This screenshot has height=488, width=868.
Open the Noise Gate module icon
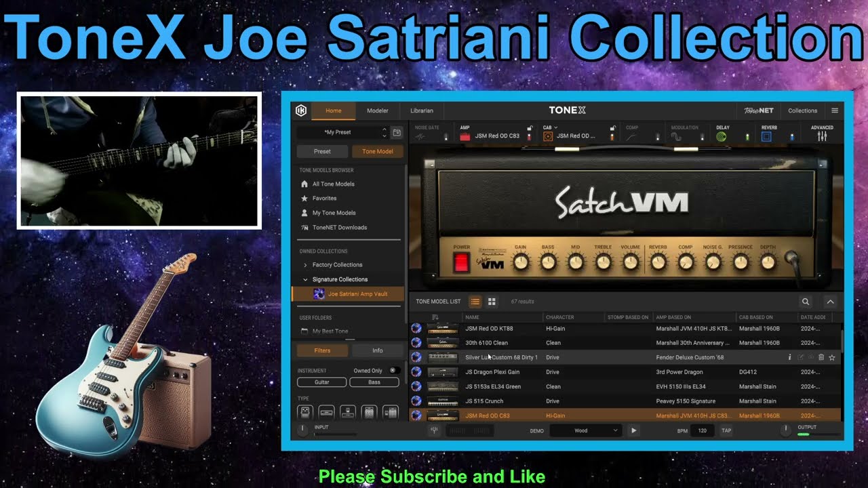420,136
